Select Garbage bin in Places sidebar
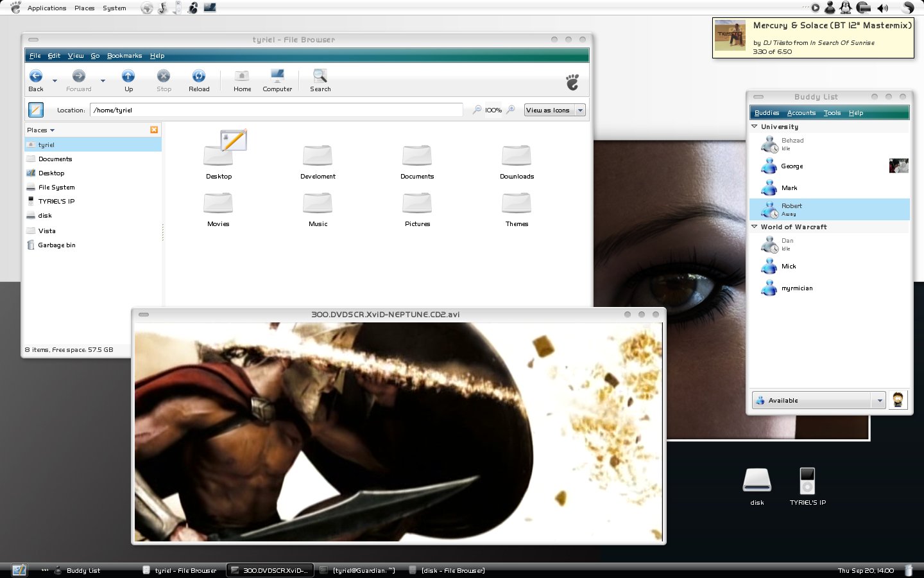Screen dimensions: 924x578 93,245
